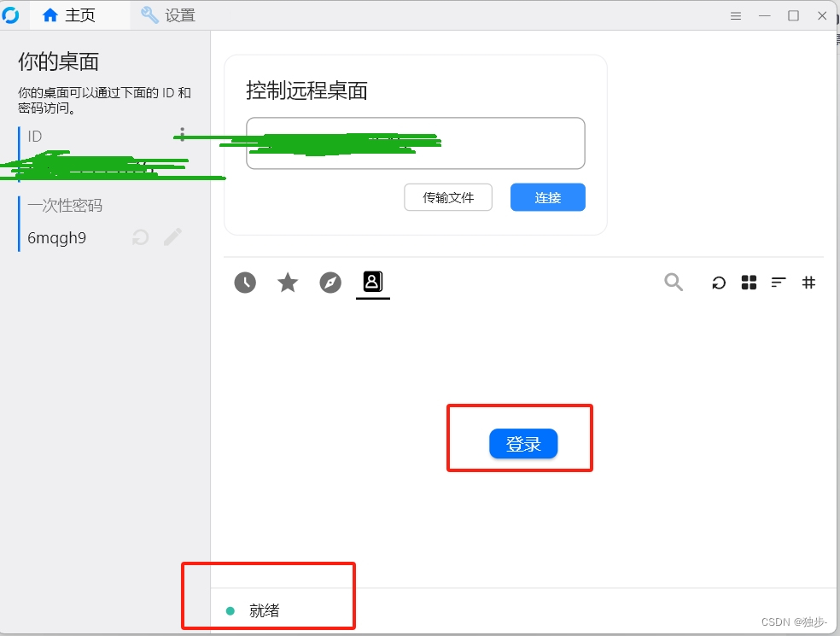Open the ID three-dot options menu

pos(182,135)
